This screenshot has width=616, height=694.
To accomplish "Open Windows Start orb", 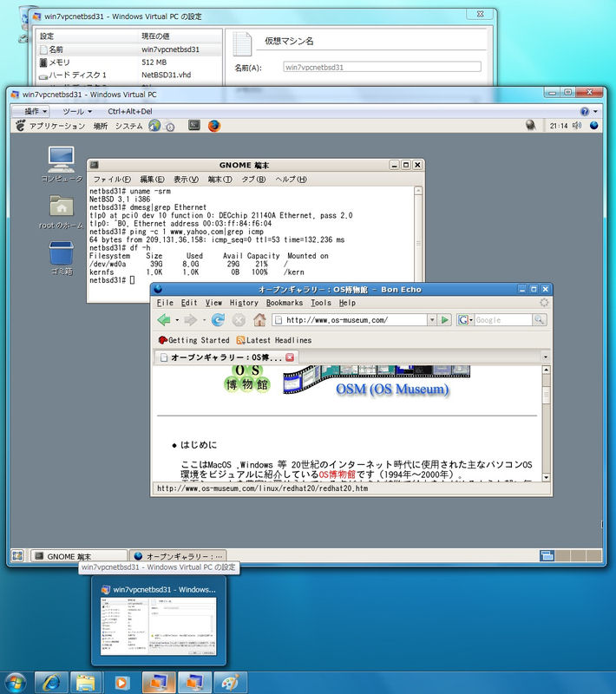I will tap(15, 683).
